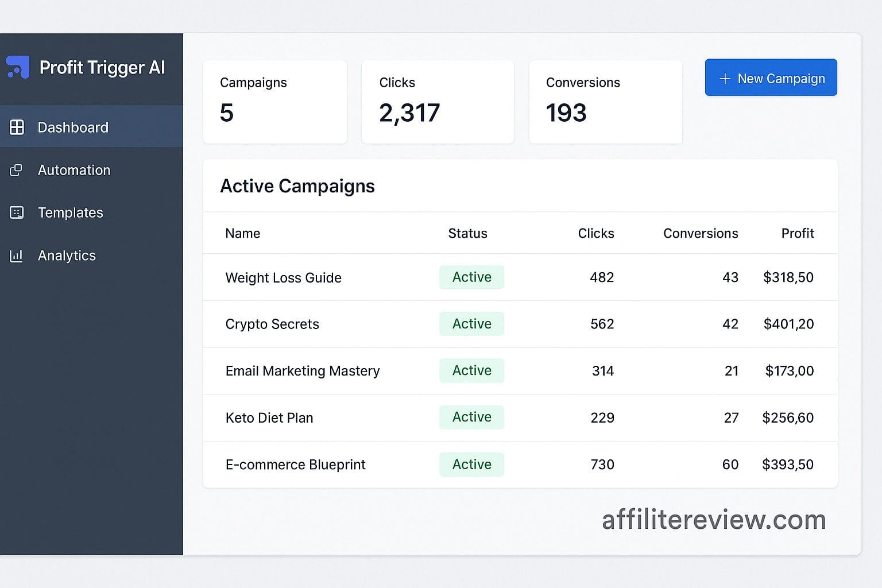882x588 pixels.
Task: Toggle Active status for Crypto Secrets campaign
Action: [x=471, y=324]
